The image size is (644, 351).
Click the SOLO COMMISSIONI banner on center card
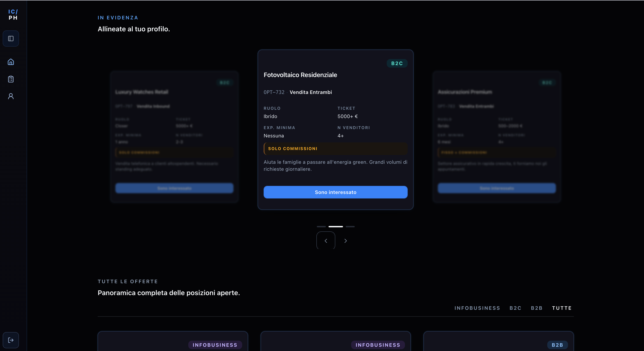point(336,149)
